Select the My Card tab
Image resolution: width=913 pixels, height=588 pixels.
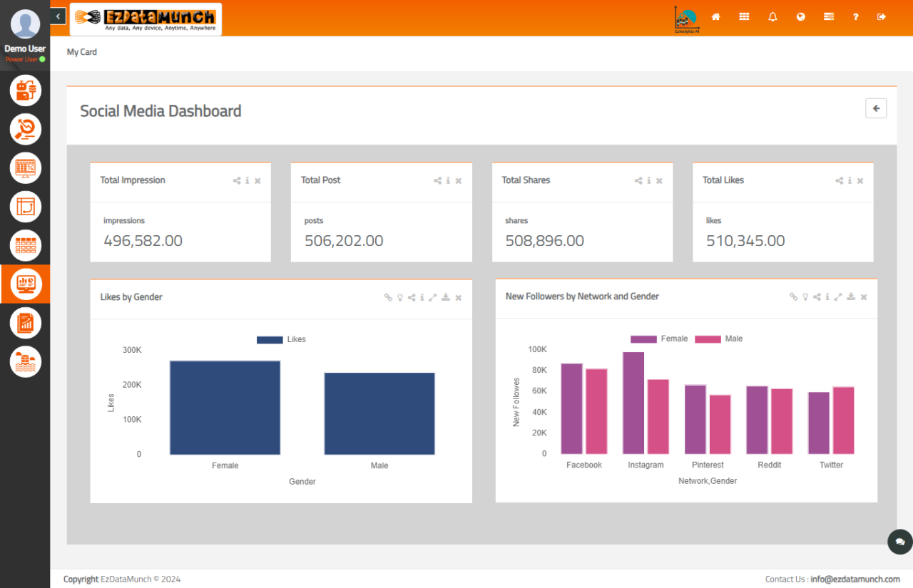pos(81,51)
